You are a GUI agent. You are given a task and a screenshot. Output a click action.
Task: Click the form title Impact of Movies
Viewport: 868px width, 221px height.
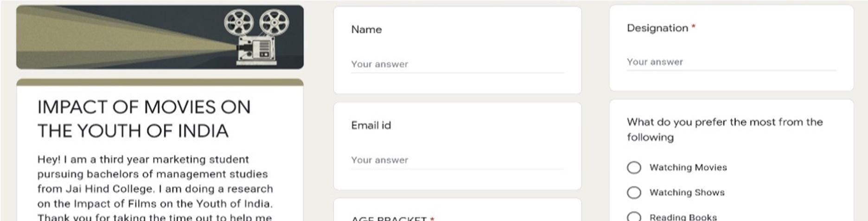pos(144,119)
